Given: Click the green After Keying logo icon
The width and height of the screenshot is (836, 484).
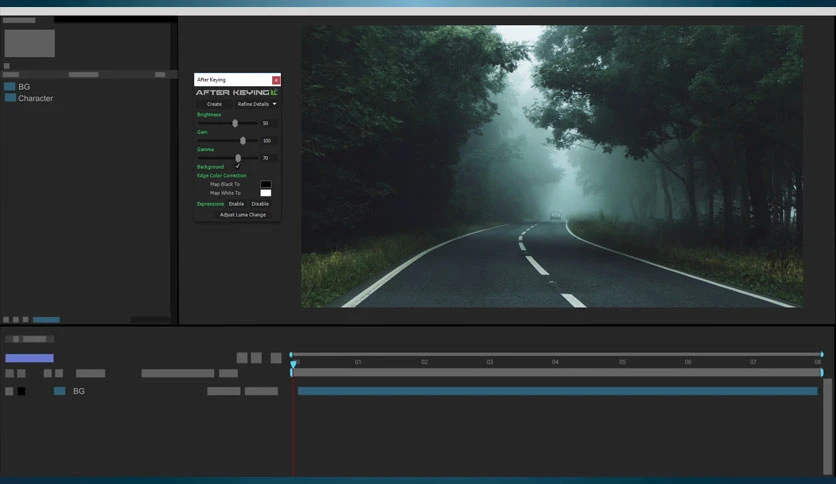Looking at the screenshot, I should tap(274, 92).
